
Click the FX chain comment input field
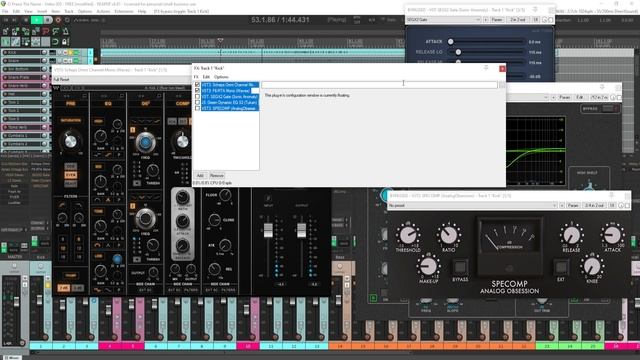pos(379,85)
